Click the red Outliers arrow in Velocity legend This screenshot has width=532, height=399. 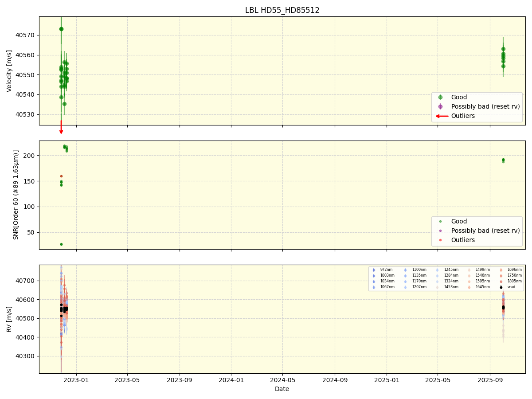(442, 116)
